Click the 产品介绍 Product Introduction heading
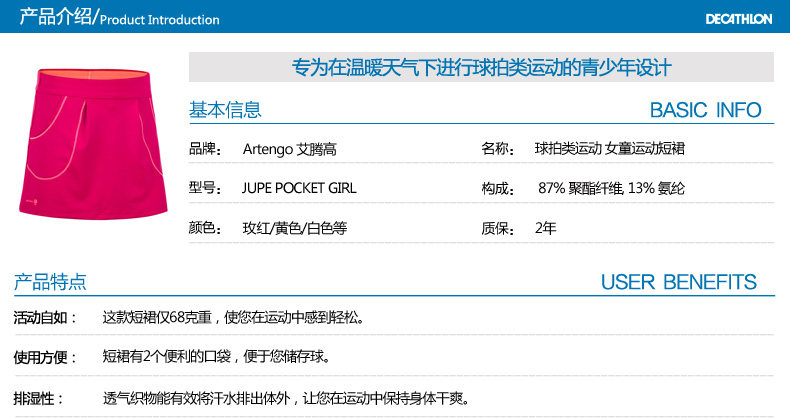 tap(119, 17)
